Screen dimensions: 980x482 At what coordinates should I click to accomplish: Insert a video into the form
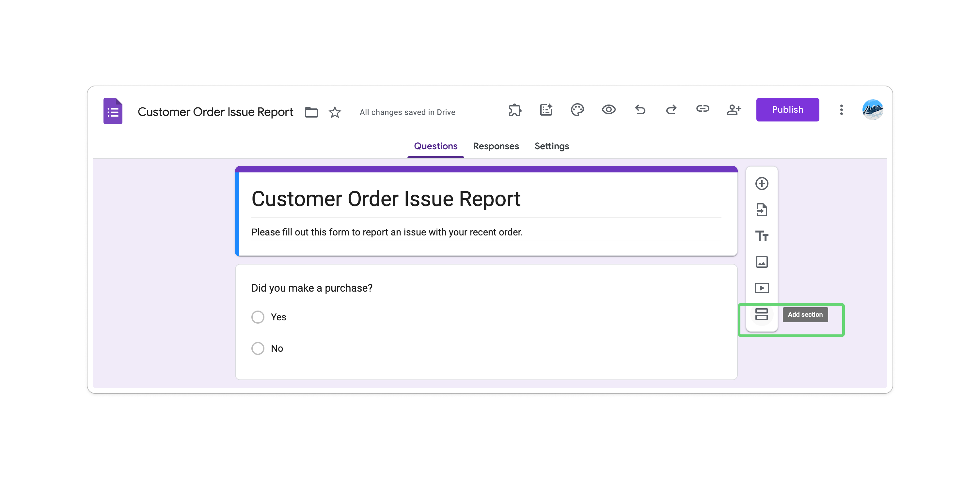762,288
